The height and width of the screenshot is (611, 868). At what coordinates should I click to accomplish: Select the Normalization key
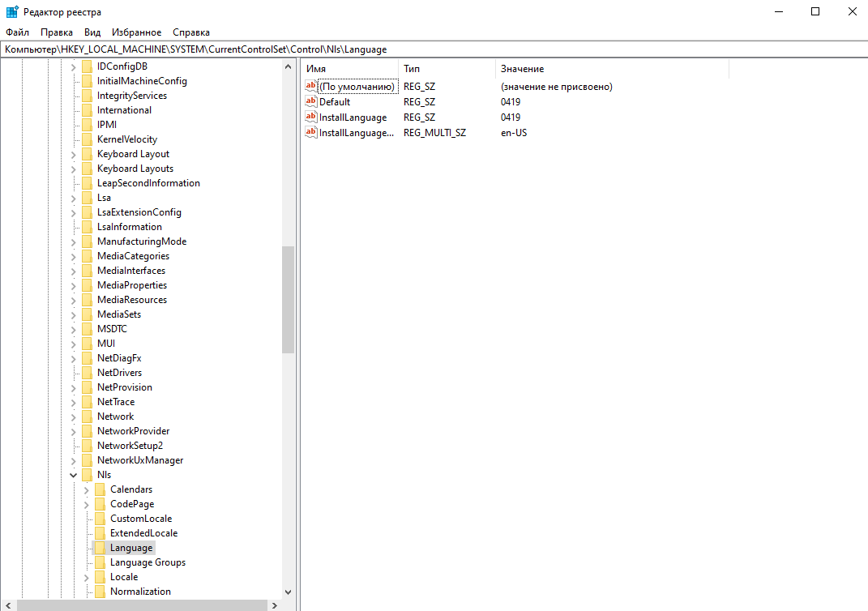coord(140,591)
